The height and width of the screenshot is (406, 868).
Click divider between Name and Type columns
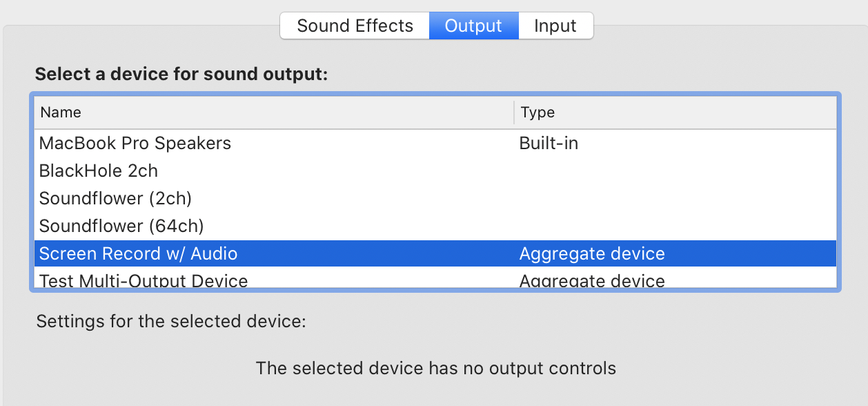click(x=514, y=113)
